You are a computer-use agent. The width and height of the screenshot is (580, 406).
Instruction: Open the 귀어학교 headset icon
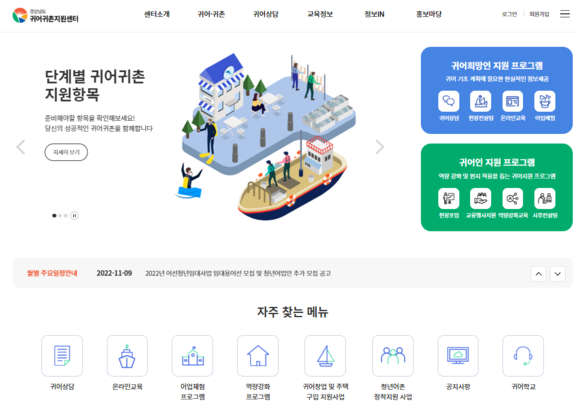(523, 356)
